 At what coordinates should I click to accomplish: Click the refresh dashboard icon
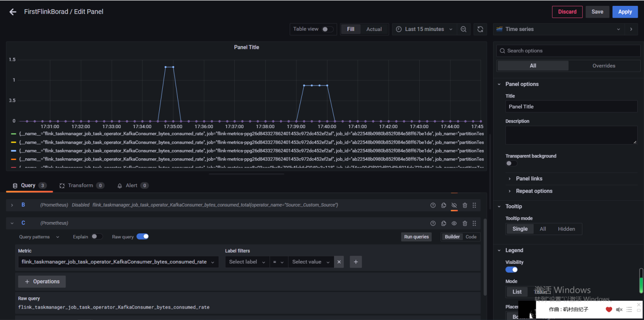coord(480,29)
